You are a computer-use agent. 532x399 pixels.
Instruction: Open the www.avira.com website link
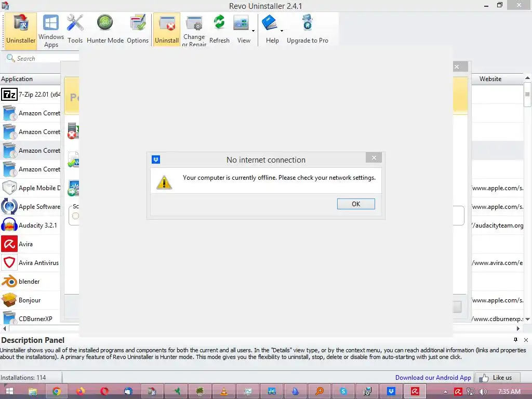pos(498,262)
